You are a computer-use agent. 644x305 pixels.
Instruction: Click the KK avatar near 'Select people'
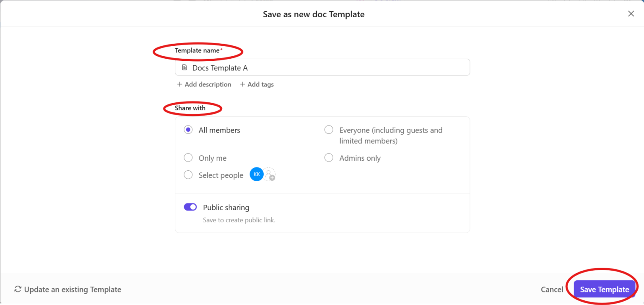256,174
